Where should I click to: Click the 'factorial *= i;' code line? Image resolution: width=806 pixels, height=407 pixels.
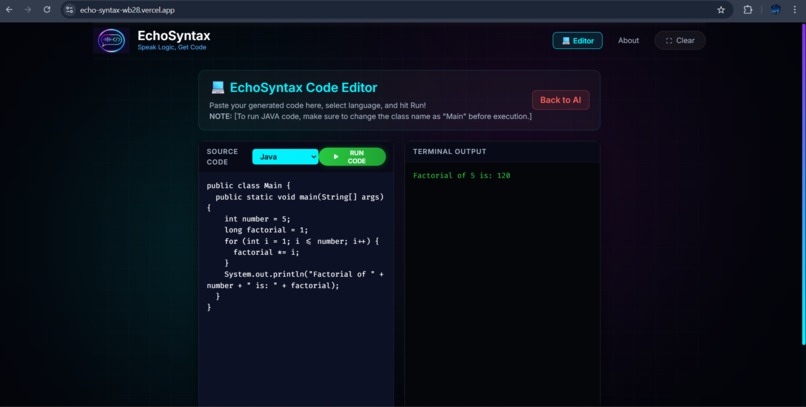[x=266, y=252]
